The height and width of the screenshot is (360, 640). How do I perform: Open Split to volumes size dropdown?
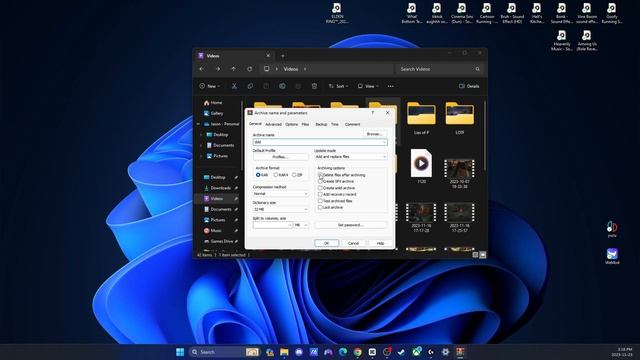pos(290,225)
